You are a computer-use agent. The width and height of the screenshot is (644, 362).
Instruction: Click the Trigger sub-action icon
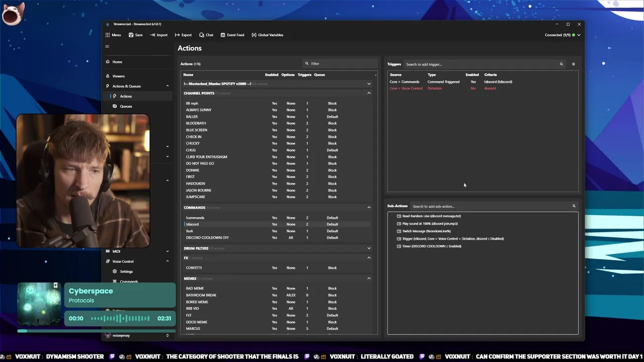399,239
